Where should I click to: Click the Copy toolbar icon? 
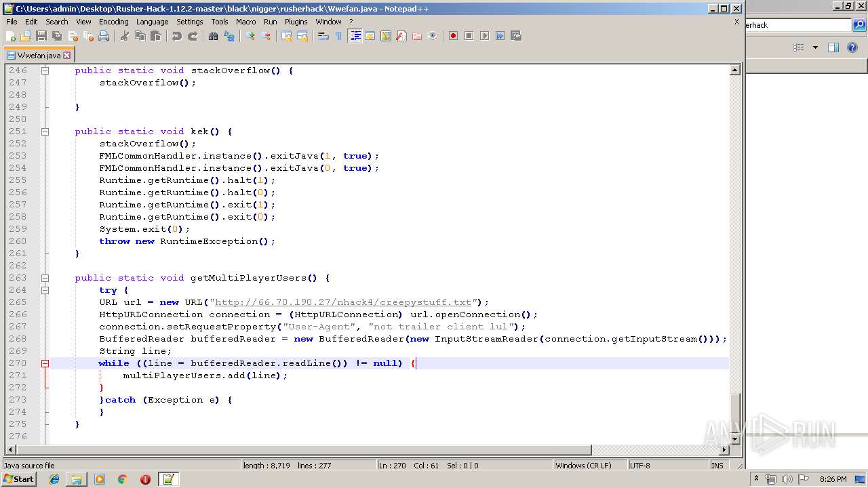click(x=140, y=36)
